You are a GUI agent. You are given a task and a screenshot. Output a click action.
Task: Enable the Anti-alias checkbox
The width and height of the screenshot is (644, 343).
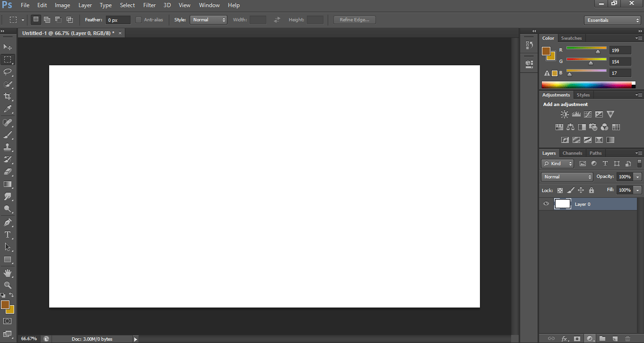click(x=138, y=19)
